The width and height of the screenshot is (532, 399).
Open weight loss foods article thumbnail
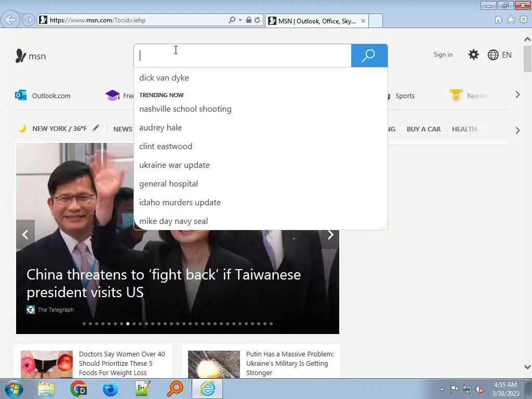point(47,364)
